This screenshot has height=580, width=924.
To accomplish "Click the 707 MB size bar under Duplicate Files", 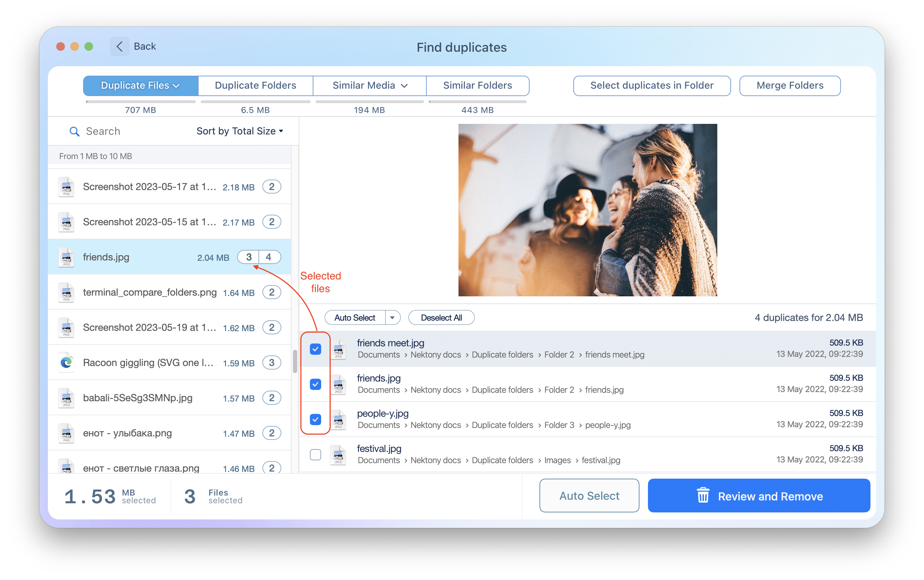I will coord(141,102).
